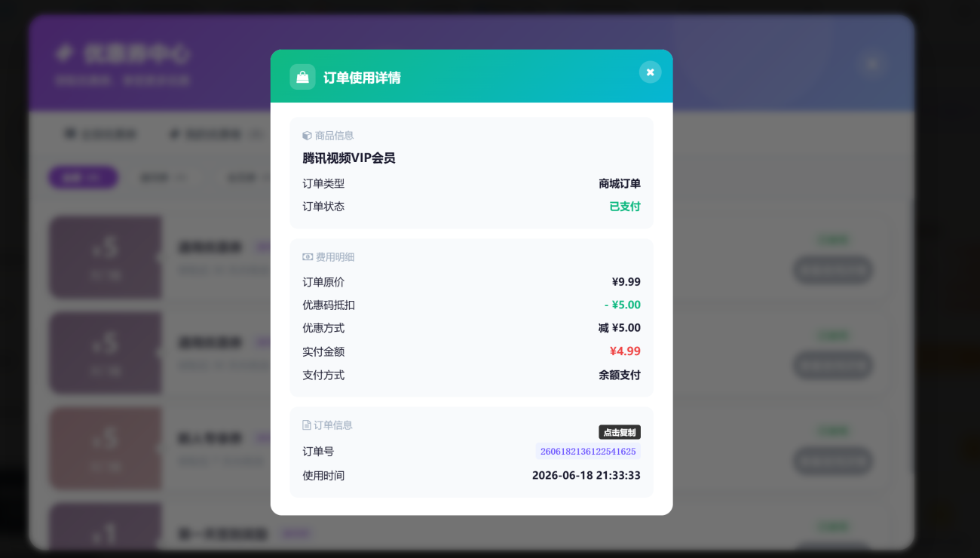Screen dimensions: 980x558
Task: Click the cube icon beside 商品信息
Action: tap(307, 136)
